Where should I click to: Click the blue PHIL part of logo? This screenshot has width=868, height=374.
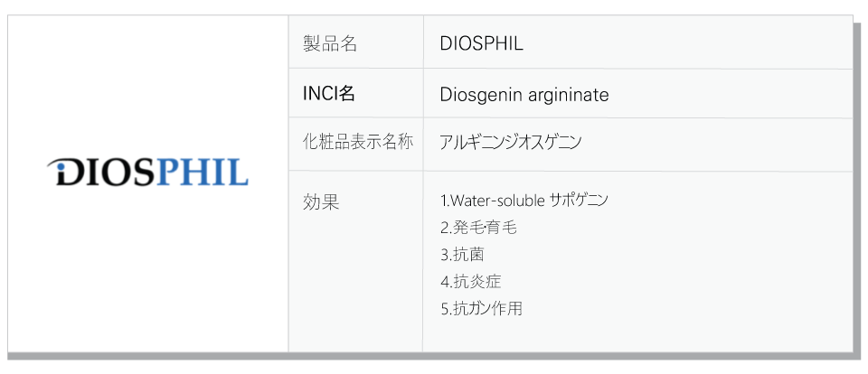pos(202,172)
